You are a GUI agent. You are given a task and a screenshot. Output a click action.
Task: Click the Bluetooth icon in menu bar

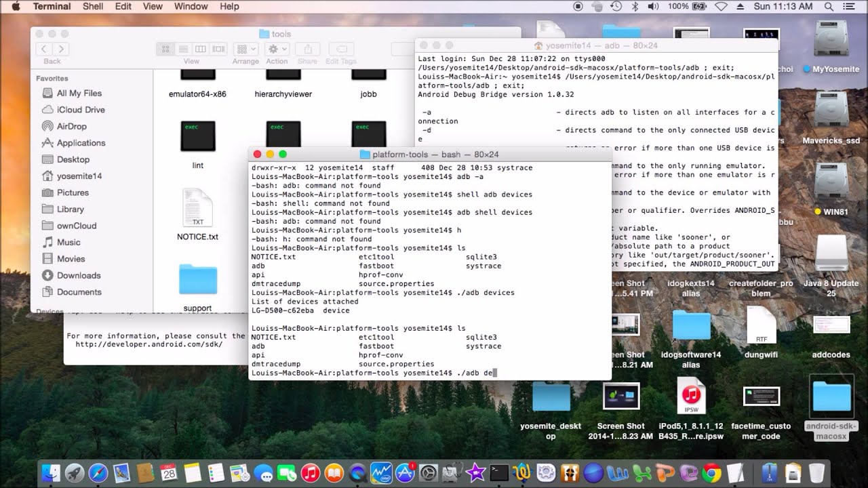(x=635, y=6)
